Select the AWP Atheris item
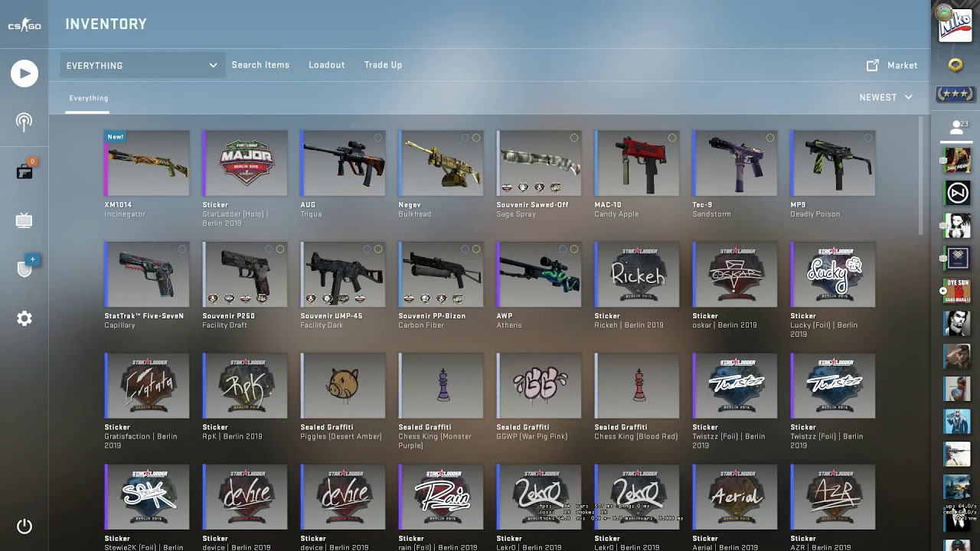The image size is (980, 551). click(x=539, y=274)
